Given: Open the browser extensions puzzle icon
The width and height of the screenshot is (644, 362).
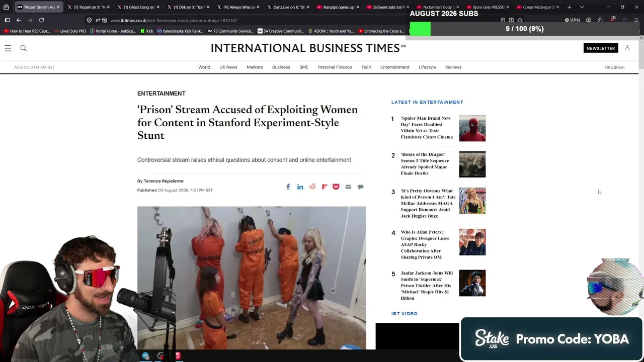Looking at the screenshot, I should [600, 20].
